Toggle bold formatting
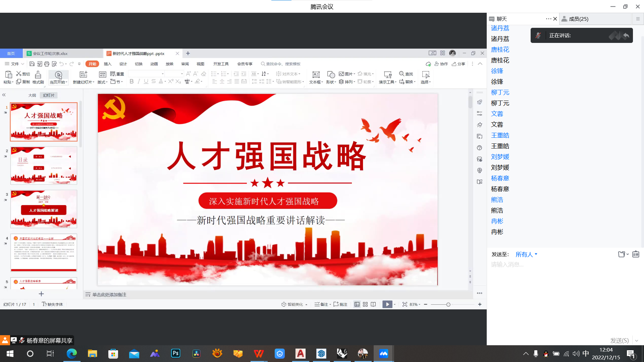The width and height of the screenshot is (644, 362). (x=131, y=81)
